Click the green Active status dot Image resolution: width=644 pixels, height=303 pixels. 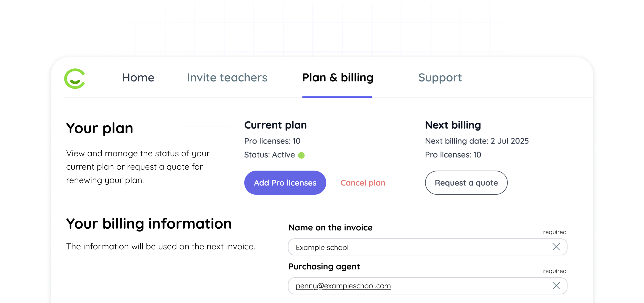pyautogui.click(x=301, y=155)
